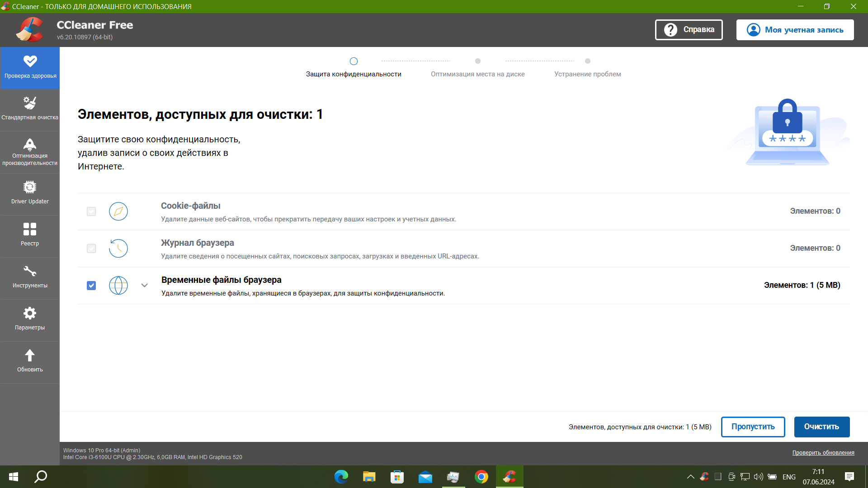Open the notification center icon
The height and width of the screenshot is (488, 868).
coord(849,477)
